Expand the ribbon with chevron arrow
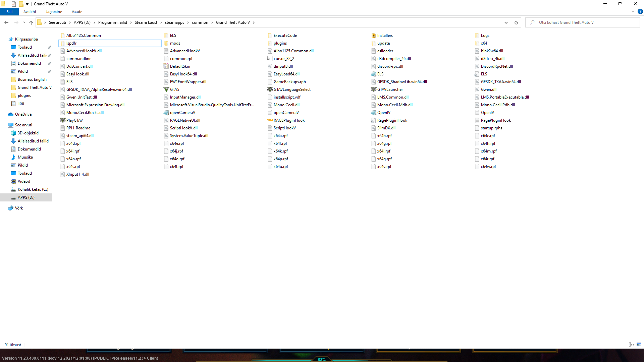644x362 pixels. pyautogui.click(x=633, y=11)
